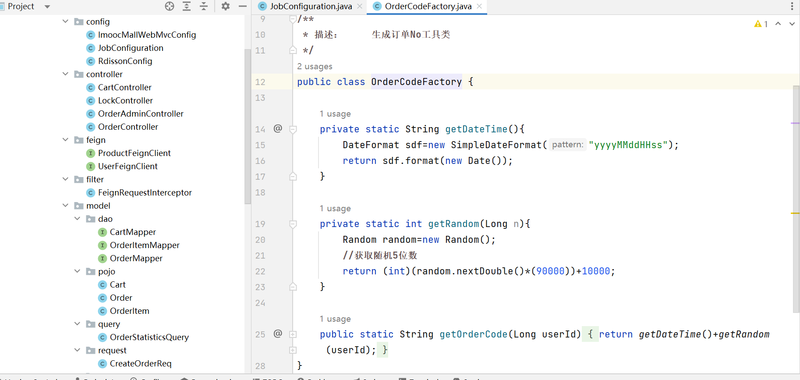
Task: Collapse the dao folder
Action: point(77,218)
